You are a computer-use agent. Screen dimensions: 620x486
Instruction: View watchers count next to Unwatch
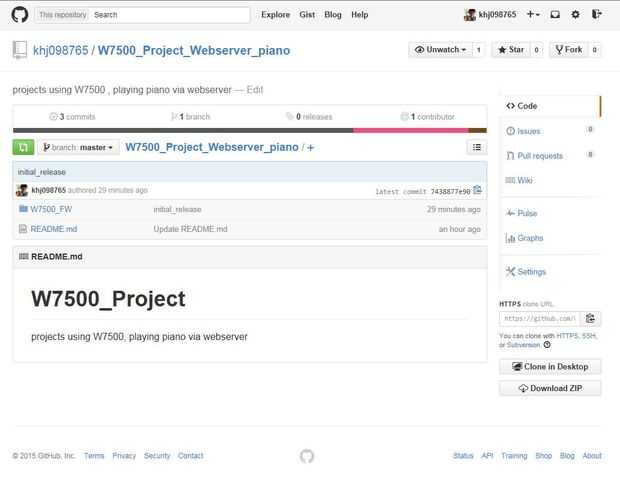tap(478, 50)
